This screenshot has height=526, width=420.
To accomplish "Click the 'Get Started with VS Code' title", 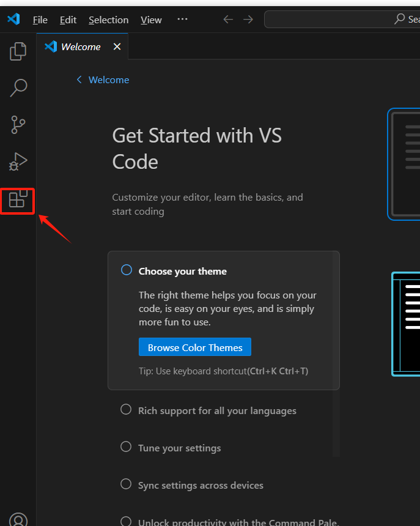I will click(197, 149).
